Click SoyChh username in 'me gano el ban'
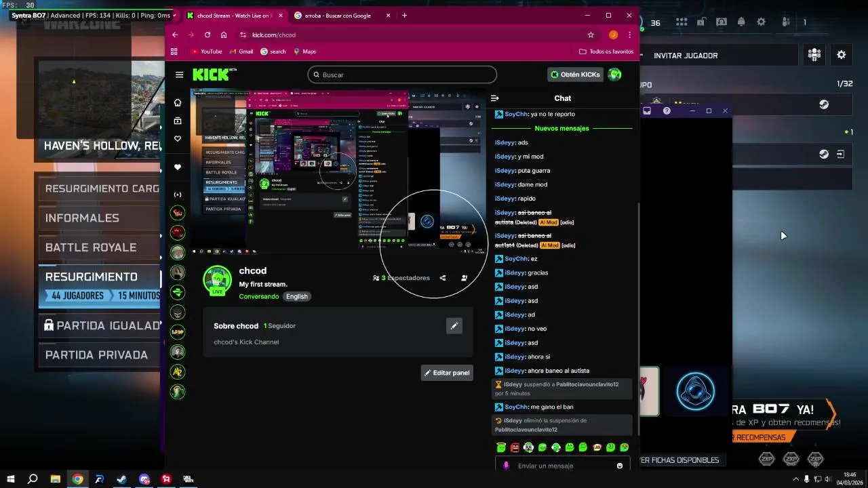Image resolution: width=868 pixels, height=488 pixels. coord(516,407)
